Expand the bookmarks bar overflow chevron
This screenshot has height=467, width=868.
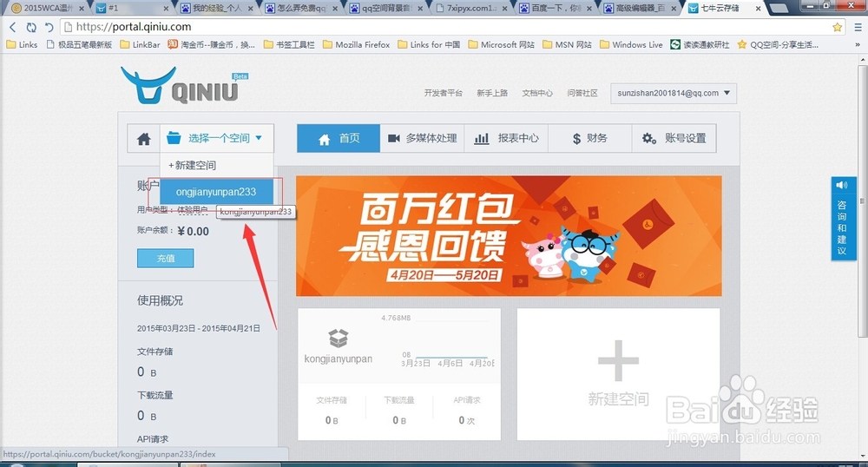858,45
